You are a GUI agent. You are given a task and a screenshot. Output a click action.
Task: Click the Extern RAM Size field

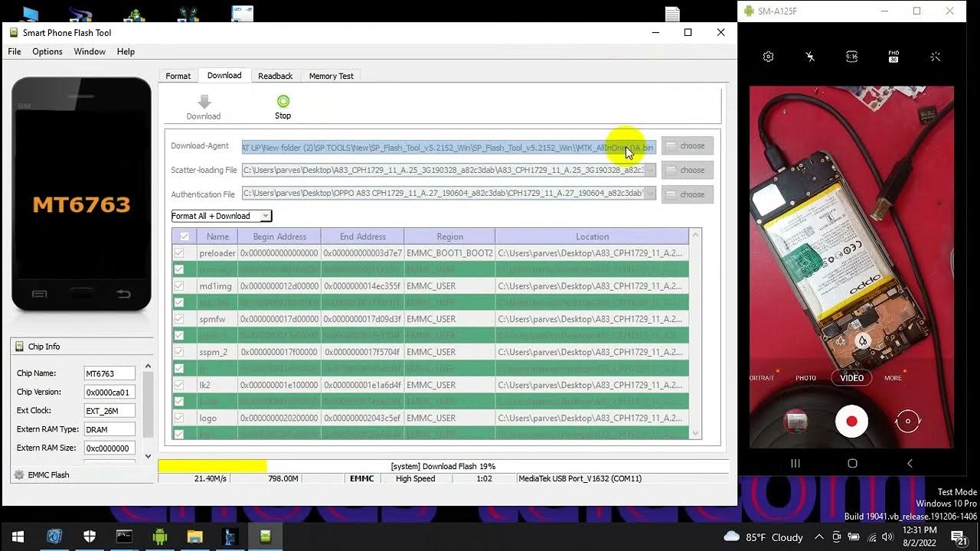(109, 448)
